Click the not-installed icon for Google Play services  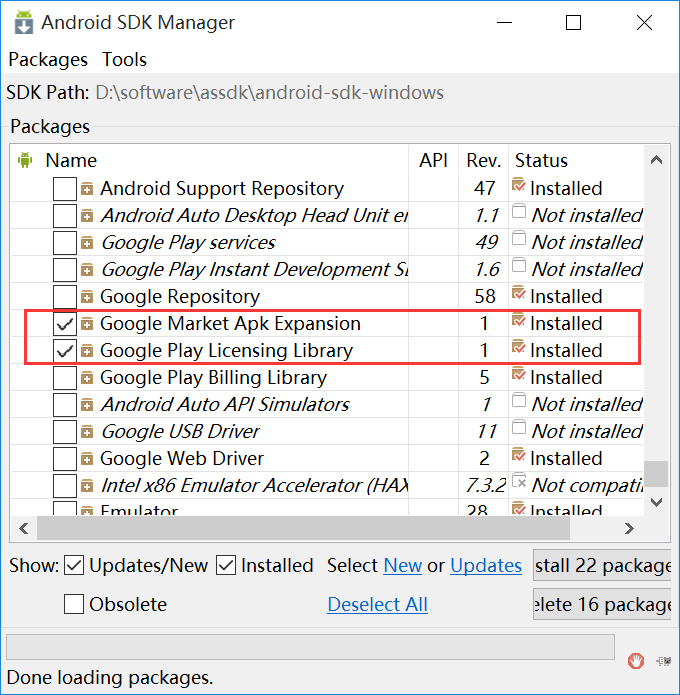coord(518,241)
